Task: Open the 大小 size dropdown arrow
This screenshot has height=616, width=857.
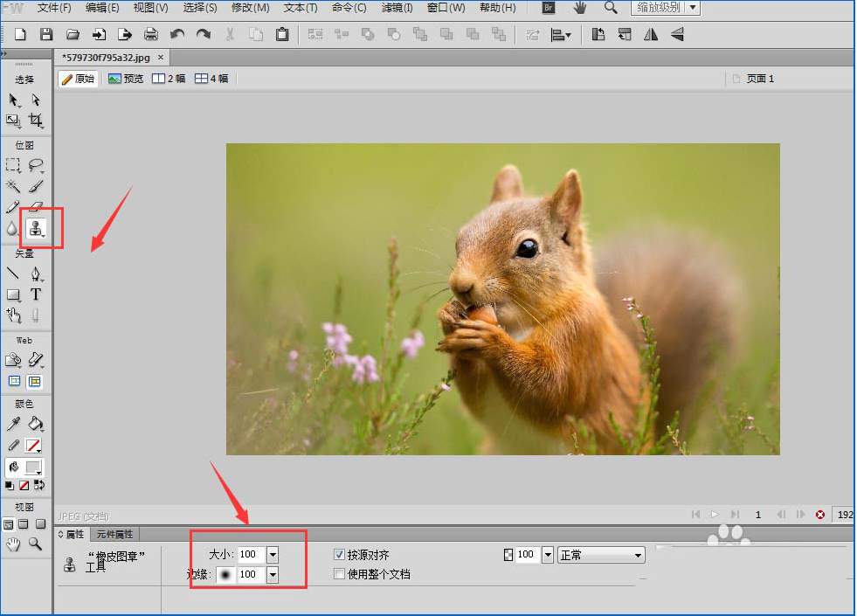Action: pyautogui.click(x=273, y=555)
